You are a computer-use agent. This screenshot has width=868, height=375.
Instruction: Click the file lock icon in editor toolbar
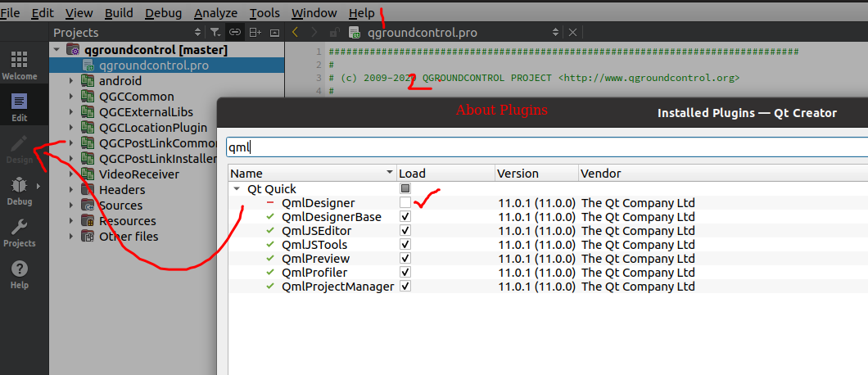coord(334,33)
